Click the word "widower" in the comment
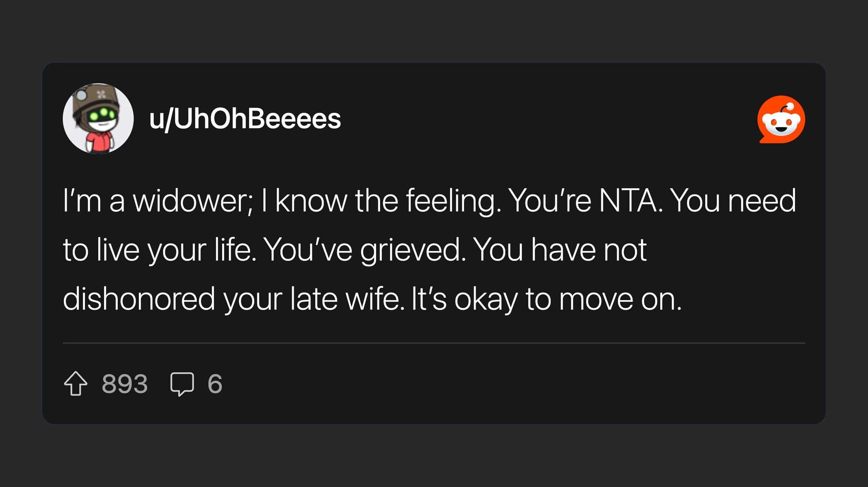Image resolution: width=868 pixels, height=487 pixels. tap(193, 200)
